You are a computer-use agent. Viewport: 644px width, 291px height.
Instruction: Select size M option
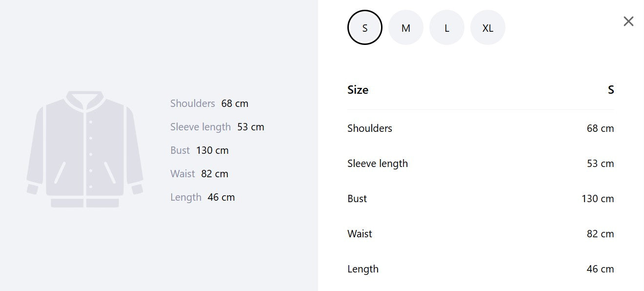[406, 27]
